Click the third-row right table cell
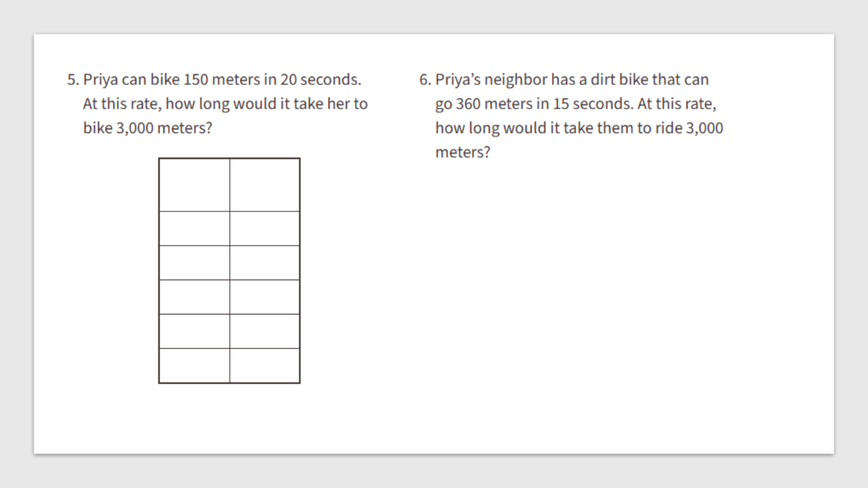Screen dimensions: 868x488 click(265, 263)
